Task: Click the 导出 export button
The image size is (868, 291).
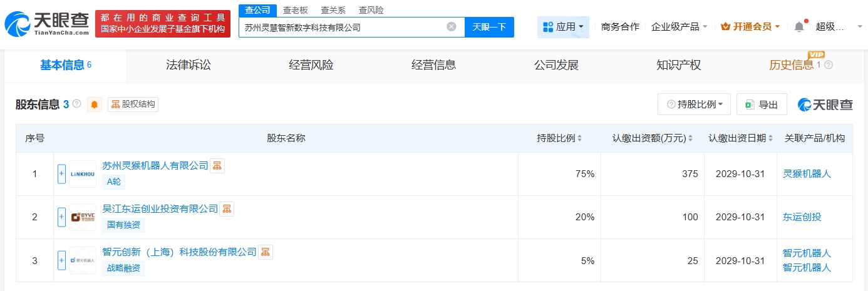Action: (762, 105)
